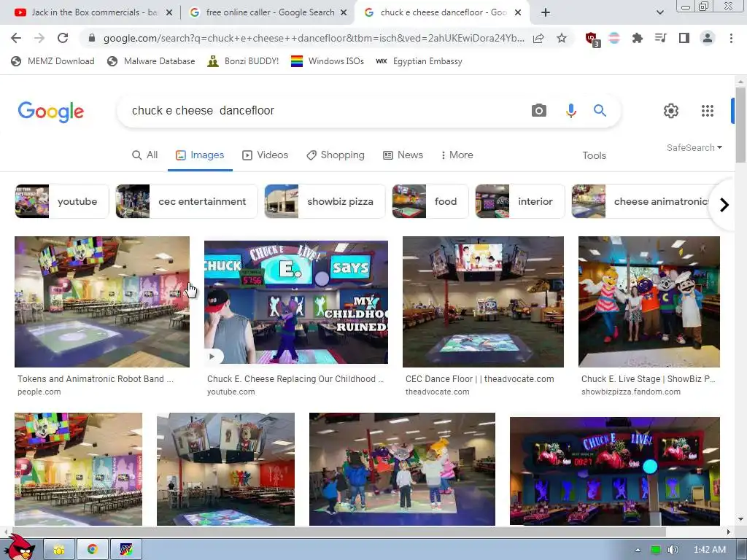Open file explorer taskbar icon
Screen dimensions: 747x560
[x=59, y=550]
